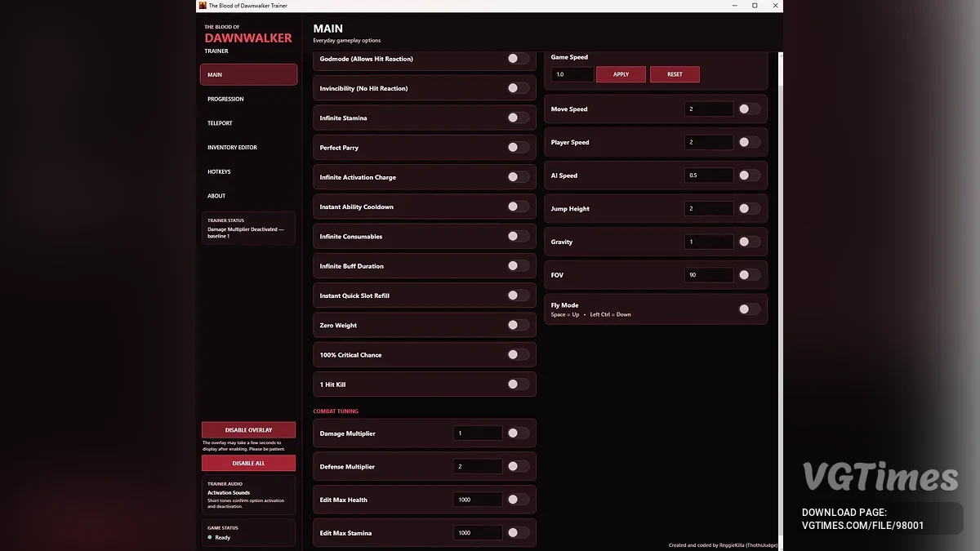
Task: Turn on Instant Quick Slot Refill
Action: coord(518,295)
